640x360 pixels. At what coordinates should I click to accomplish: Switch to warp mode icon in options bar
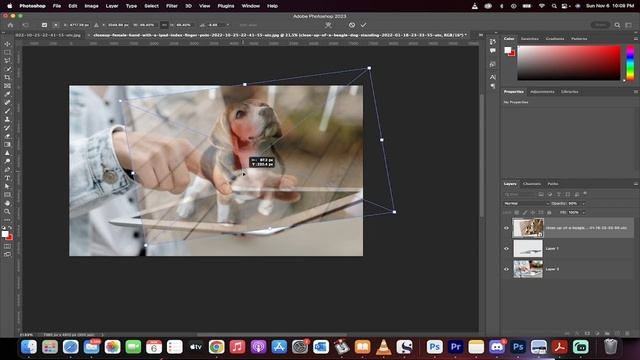click(328, 25)
